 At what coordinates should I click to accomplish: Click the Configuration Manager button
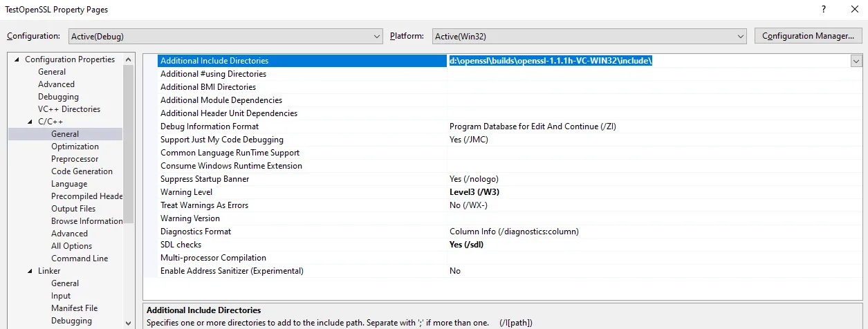click(x=808, y=36)
